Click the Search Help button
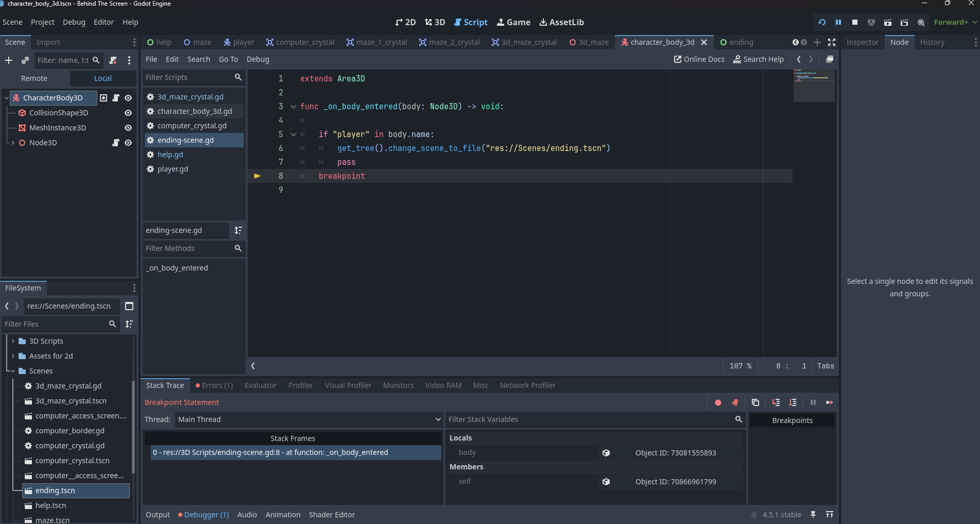This screenshot has height=524, width=980. [759, 59]
